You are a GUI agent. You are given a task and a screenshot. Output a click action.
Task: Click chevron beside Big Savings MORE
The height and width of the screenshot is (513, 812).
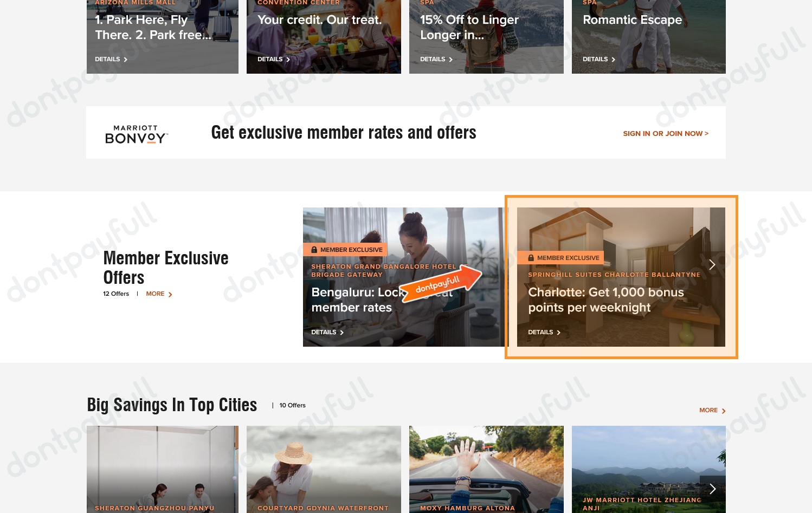point(724,411)
